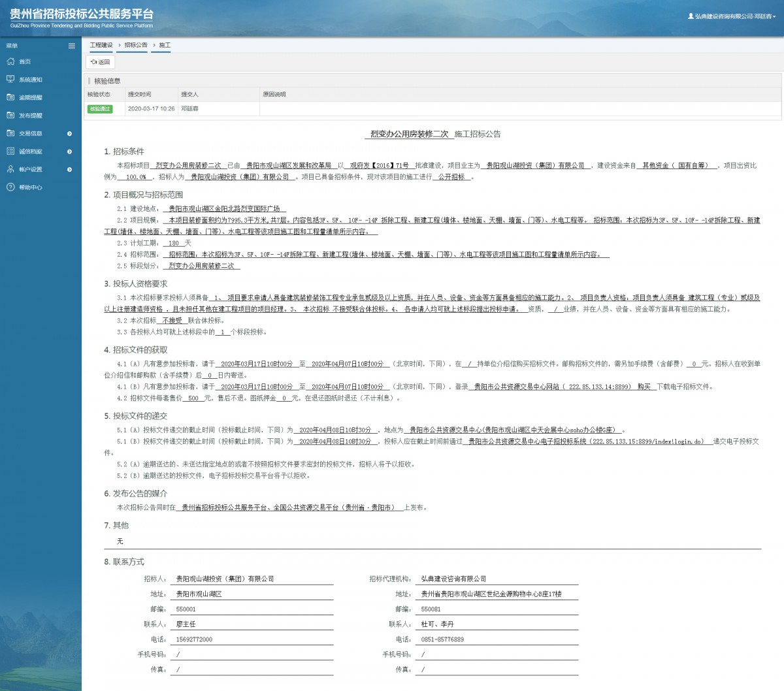This screenshot has height=691, width=784.
Task: Click the 发布提醒 folder icon
Action: pos(10,115)
